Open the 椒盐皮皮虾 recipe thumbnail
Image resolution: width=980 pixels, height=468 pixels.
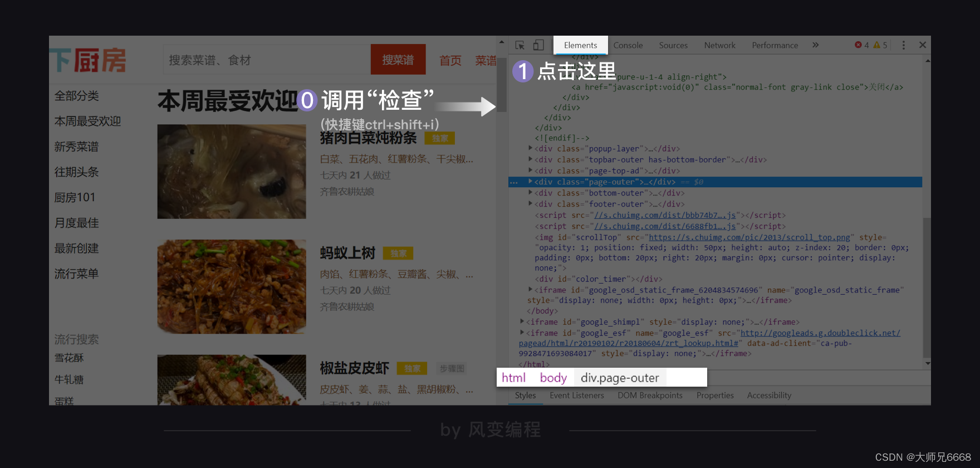(x=232, y=380)
